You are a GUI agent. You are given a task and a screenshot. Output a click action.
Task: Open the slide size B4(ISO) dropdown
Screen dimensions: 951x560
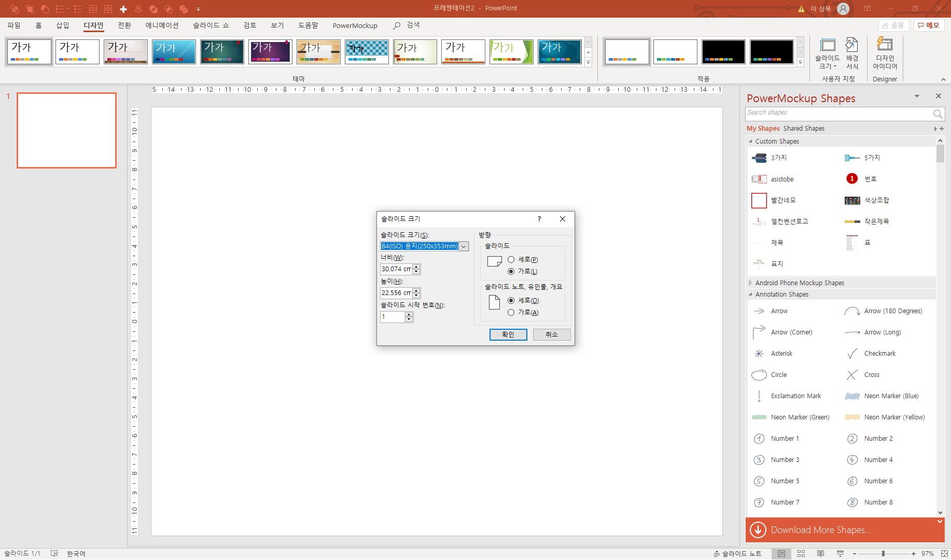pos(464,246)
